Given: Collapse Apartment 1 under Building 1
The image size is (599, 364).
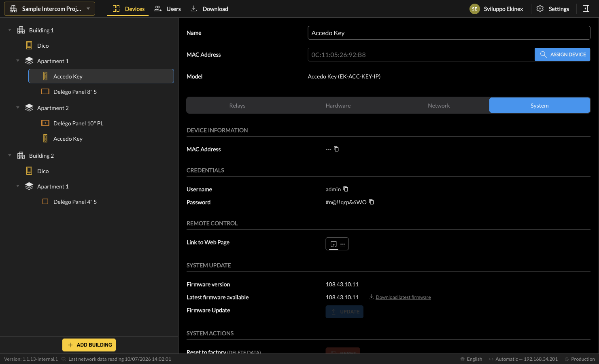Looking at the screenshot, I should click(18, 61).
